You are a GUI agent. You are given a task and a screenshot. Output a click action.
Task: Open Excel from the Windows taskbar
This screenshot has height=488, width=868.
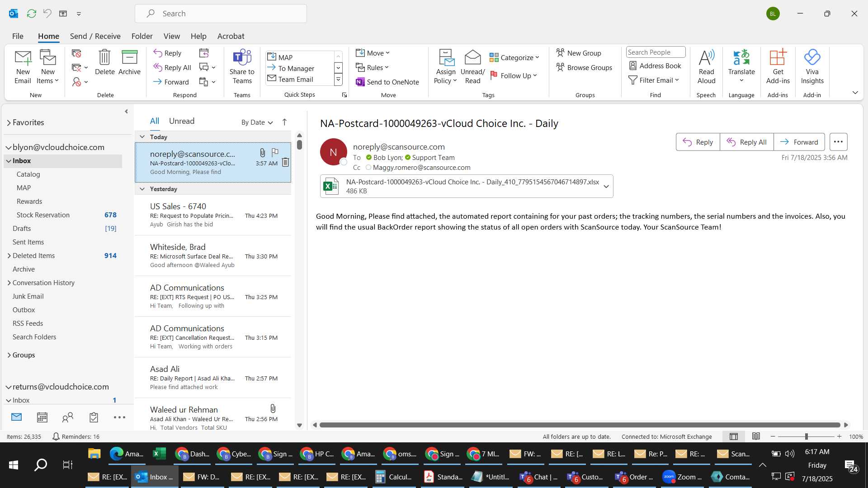[159, 454]
